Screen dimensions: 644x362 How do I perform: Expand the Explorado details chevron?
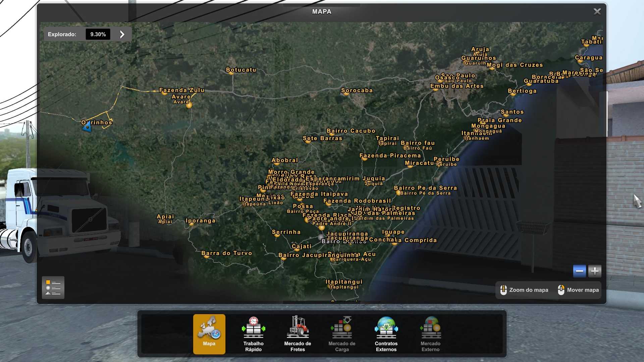pyautogui.click(x=122, y=34)
